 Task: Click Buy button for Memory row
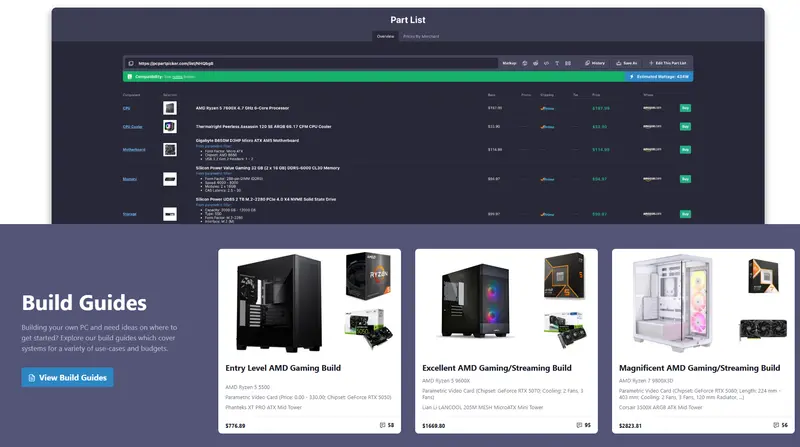pos(685,179)
